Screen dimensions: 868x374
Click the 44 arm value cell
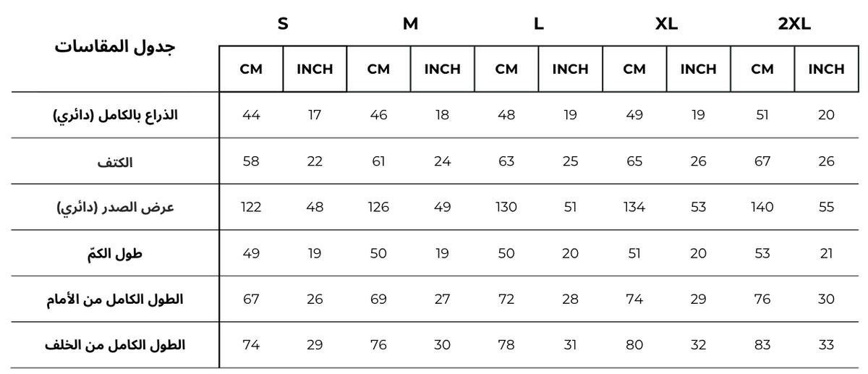(251, 115)
